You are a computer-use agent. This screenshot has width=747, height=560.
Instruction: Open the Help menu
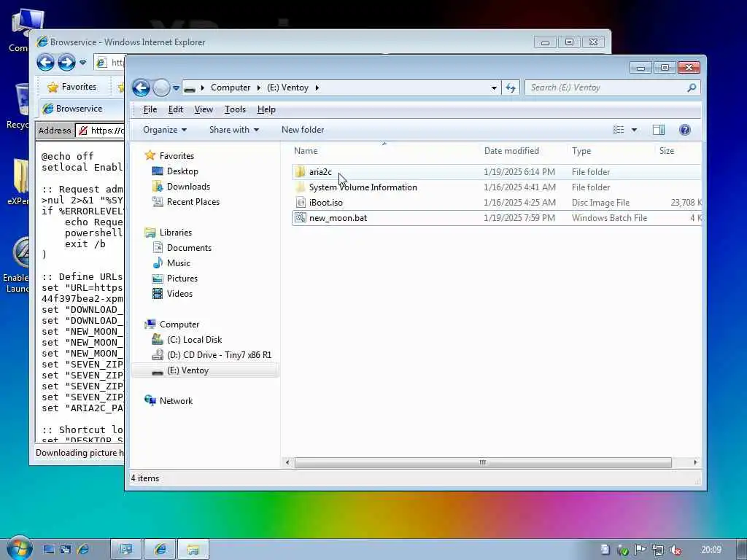tap(266, 109)
